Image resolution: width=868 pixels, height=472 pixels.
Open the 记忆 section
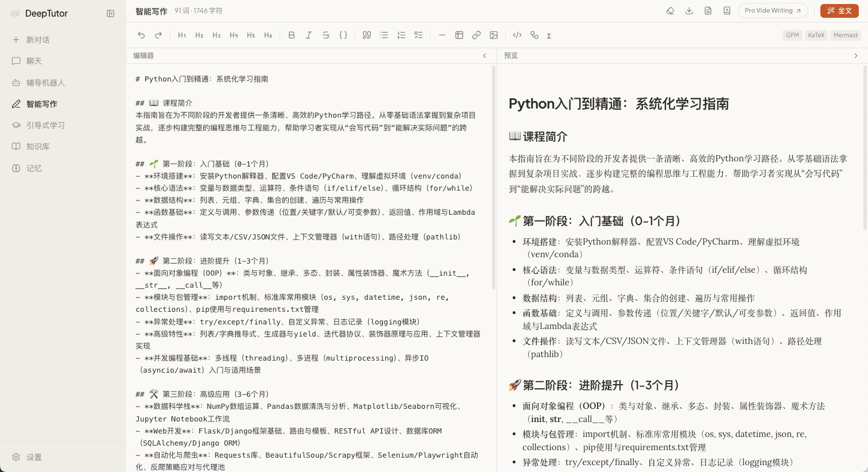coord(63,168)
